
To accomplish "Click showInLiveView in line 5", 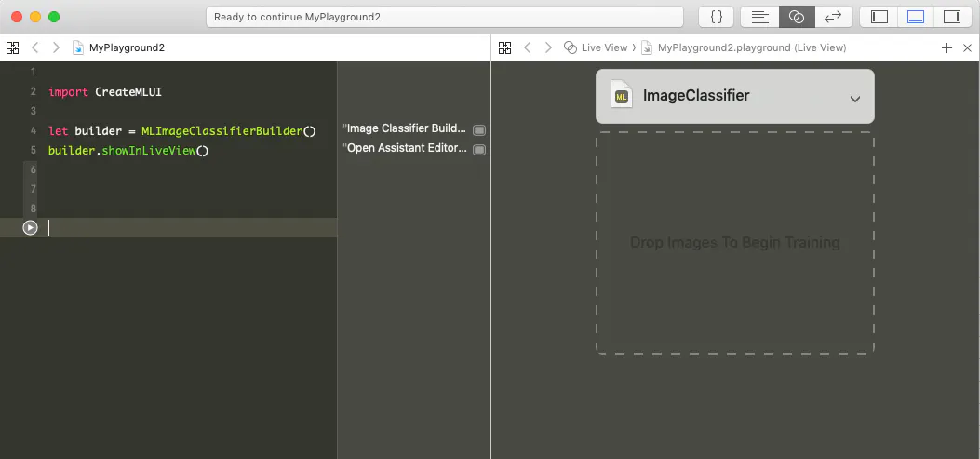I will (149, 151).
